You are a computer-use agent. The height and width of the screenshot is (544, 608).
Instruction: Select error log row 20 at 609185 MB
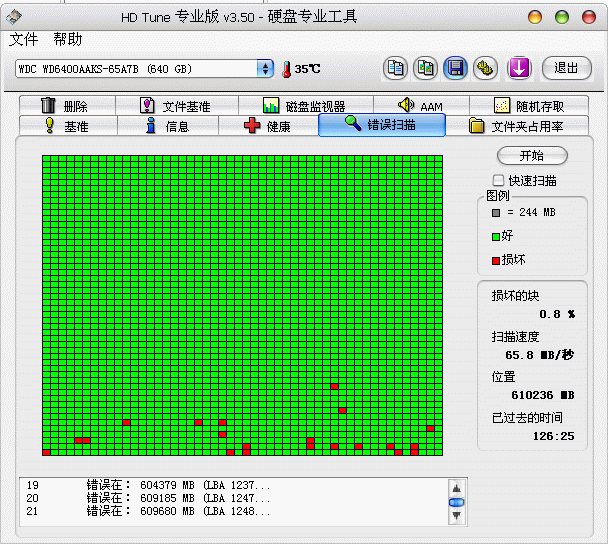(233, 498)
